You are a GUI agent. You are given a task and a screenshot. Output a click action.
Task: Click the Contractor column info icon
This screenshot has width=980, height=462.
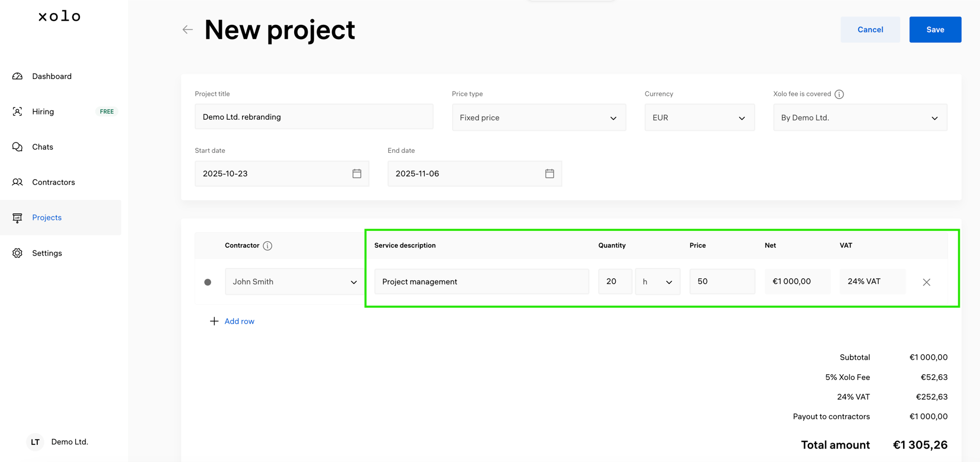267,246
